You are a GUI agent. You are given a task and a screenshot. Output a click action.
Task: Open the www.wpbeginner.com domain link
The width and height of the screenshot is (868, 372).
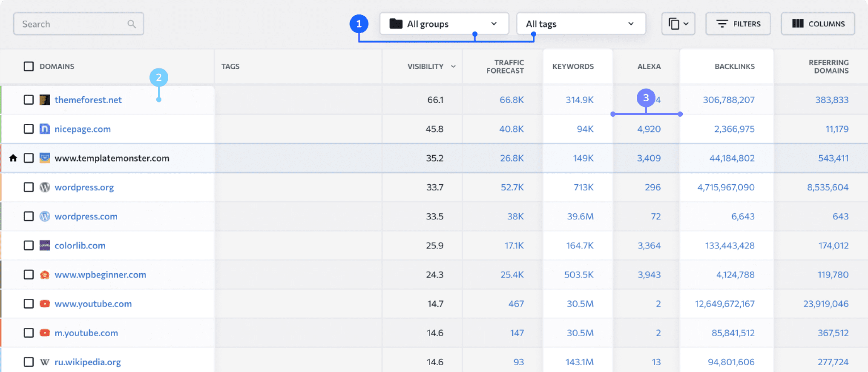point(101,275)
